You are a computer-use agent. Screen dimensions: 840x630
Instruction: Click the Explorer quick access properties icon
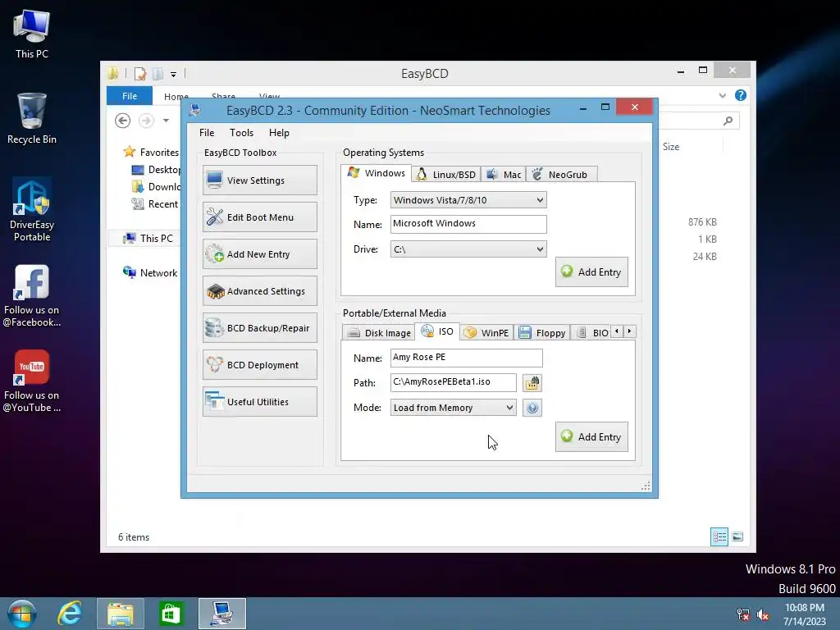(140, 73)
